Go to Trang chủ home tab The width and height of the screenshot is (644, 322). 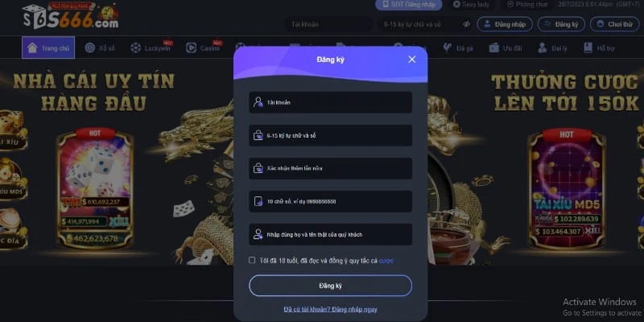click(x=48, y=47)
